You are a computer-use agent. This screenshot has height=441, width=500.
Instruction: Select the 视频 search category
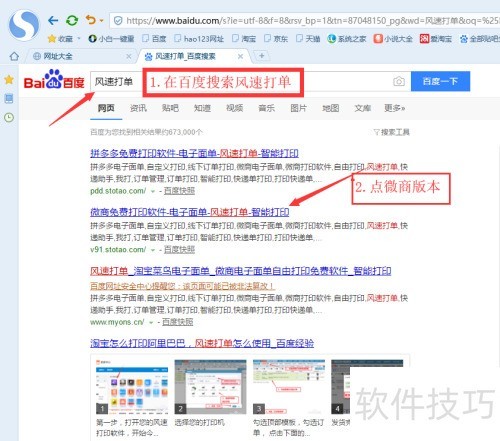(x=234, y=108)
